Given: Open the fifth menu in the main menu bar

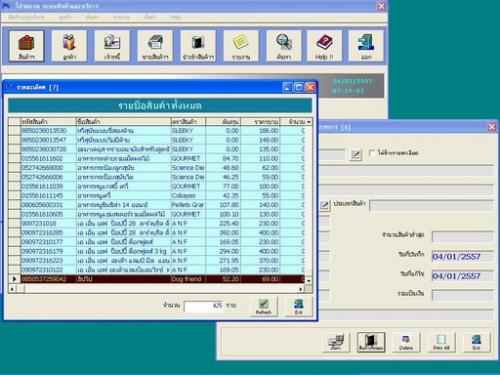Looking at the screenshot, I should click(x=150, y=17).
